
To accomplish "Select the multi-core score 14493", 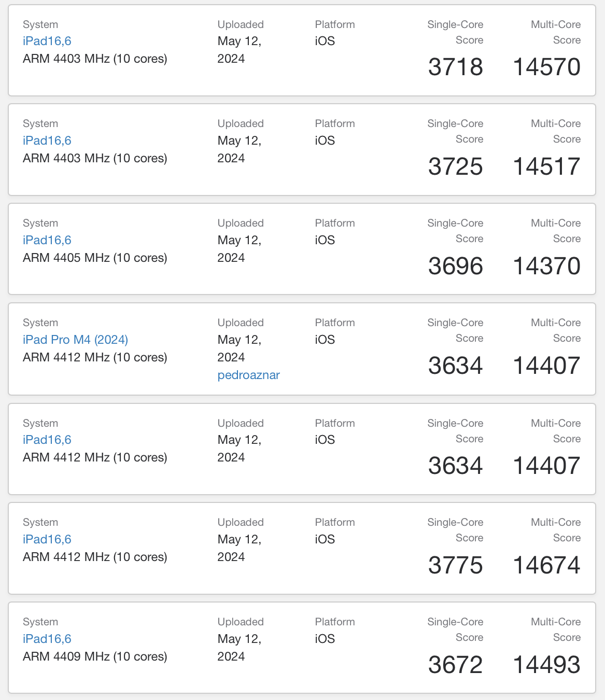I will [x=546, y=665].
